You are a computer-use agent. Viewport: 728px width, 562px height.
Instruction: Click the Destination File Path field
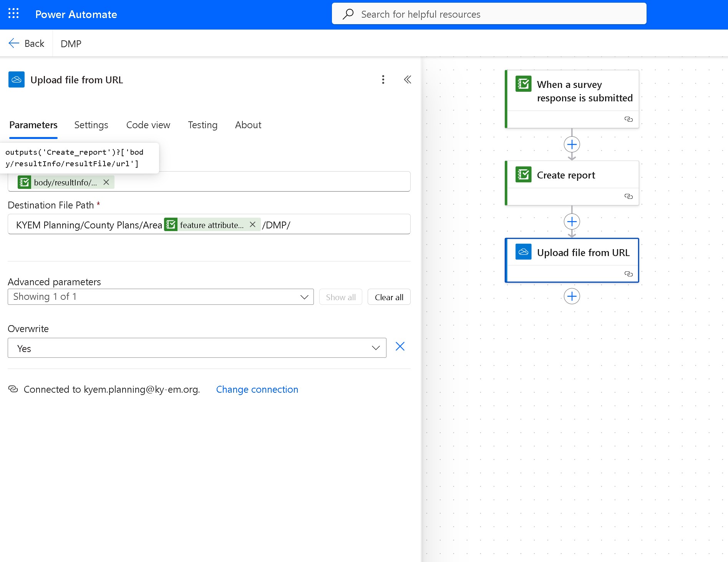pyautogui.click(x=209, y=224)
